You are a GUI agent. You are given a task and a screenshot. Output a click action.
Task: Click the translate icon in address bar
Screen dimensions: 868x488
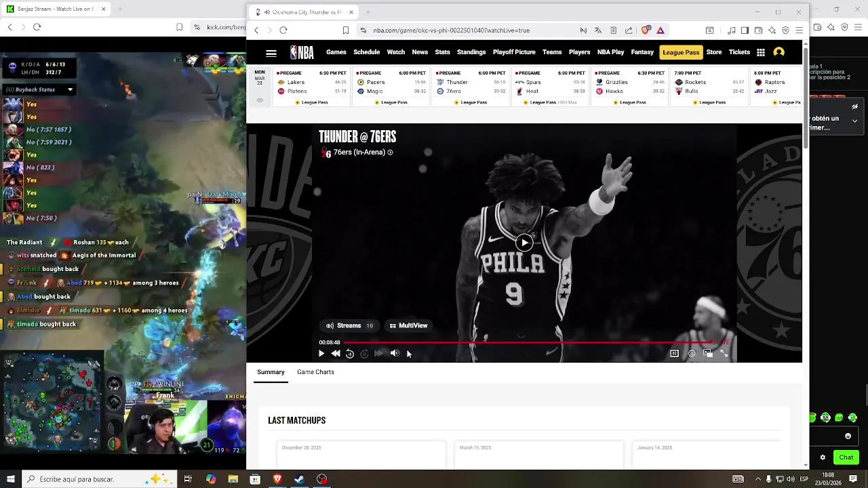tap(598, 30)
